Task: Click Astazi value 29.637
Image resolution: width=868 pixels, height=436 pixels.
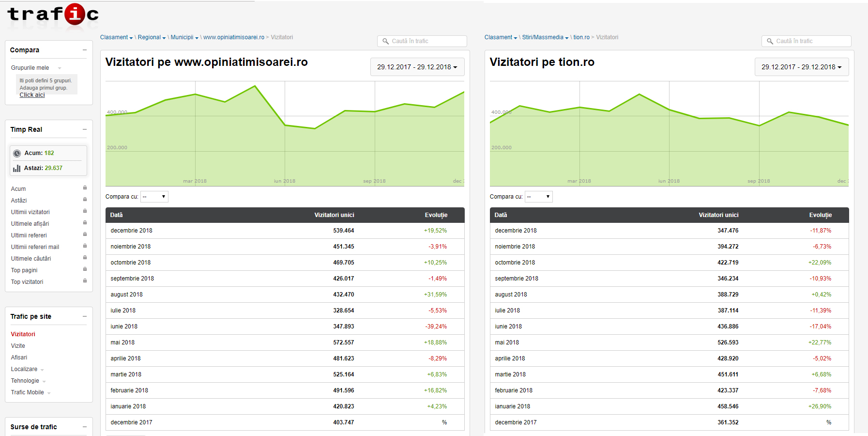Action: [x=53, y=168]
